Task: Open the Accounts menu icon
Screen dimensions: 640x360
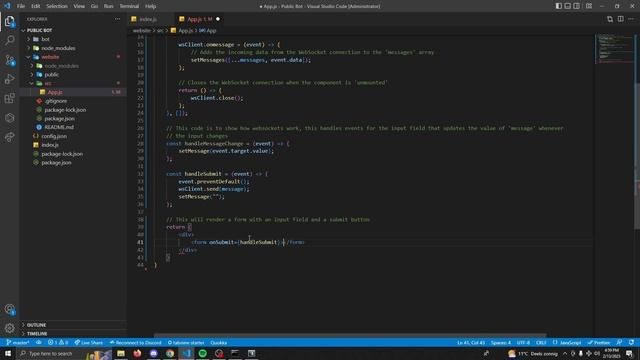Action: pyautogui.click(x=9, y=309)
